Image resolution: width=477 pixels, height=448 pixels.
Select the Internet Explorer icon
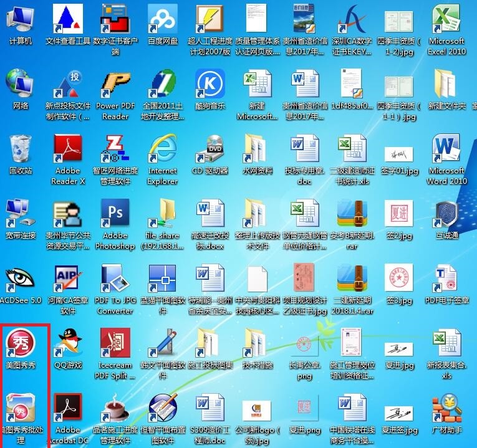pyautogui.click(x=163, y=150)
